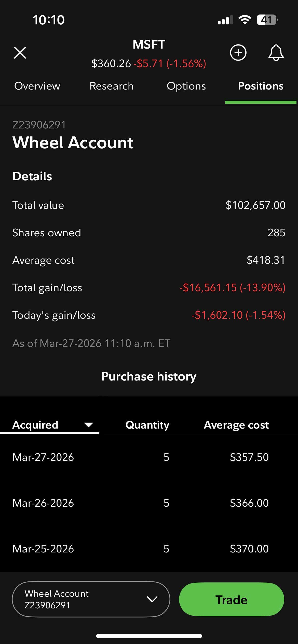This screenshot has height=644, width=298.
Task: Sort purchase history by Quantity
Action: (x=147, y=425)
